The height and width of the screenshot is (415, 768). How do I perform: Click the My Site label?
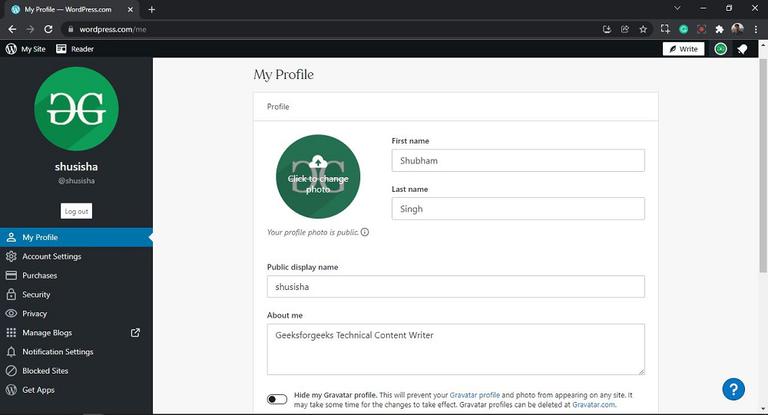[x=33, y=49]
